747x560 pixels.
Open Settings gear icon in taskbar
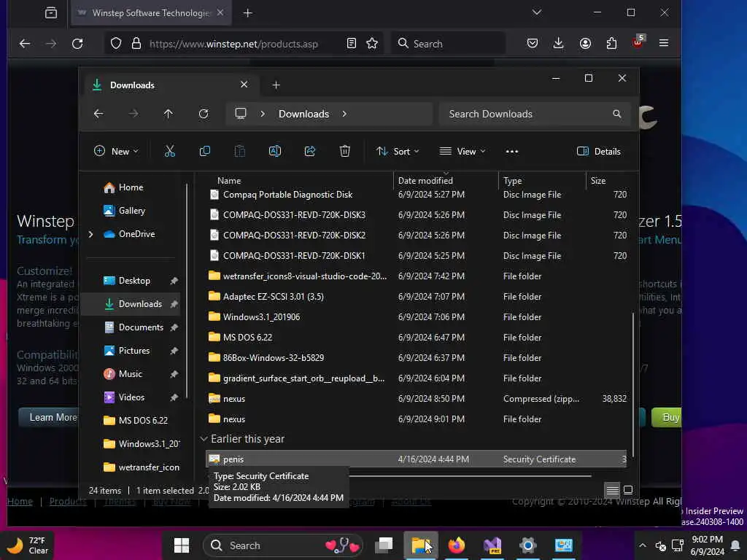point(528,545)
